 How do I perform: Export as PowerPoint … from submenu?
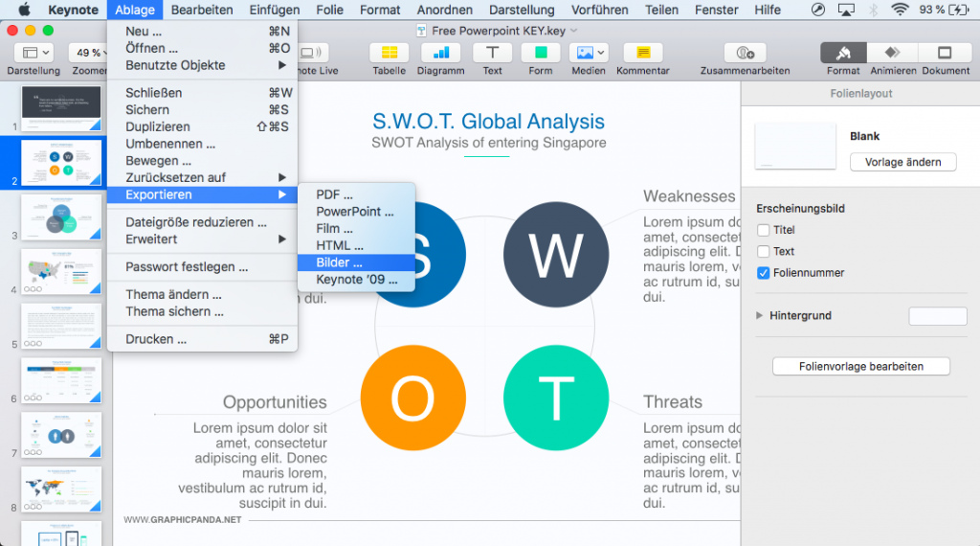coord(356,212)
